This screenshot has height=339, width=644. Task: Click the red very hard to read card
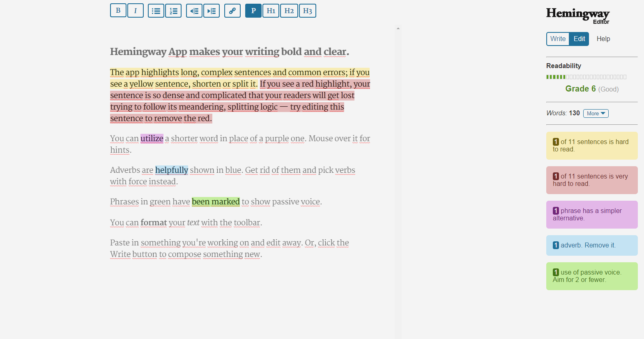pyautogui.click(x=592, y=180)
